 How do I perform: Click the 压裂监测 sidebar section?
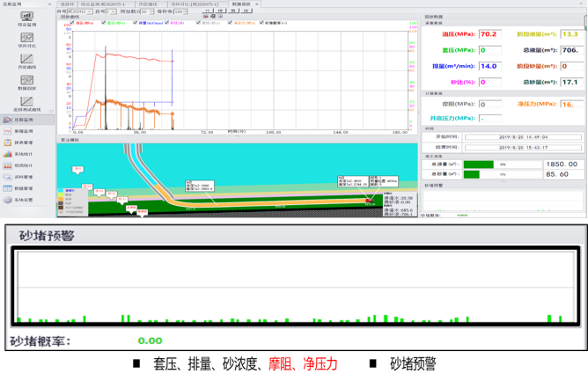coord(25,119)
